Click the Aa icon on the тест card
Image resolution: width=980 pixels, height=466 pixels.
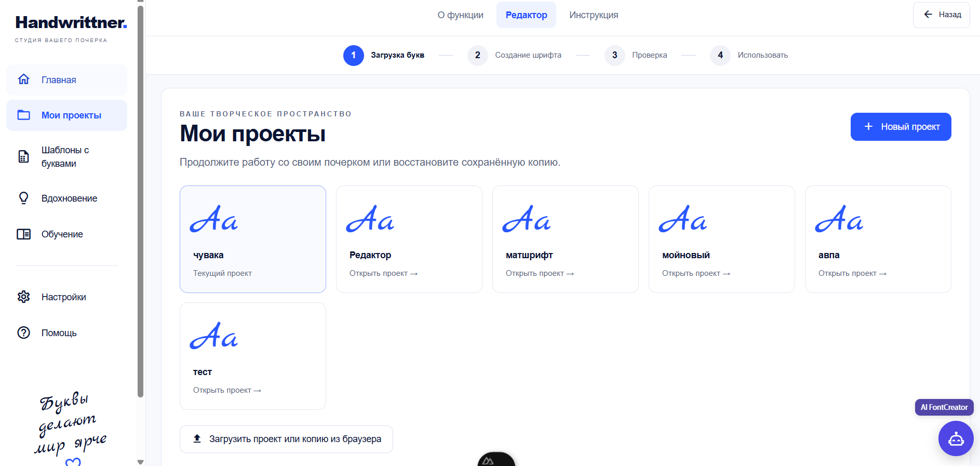(214, 336)
